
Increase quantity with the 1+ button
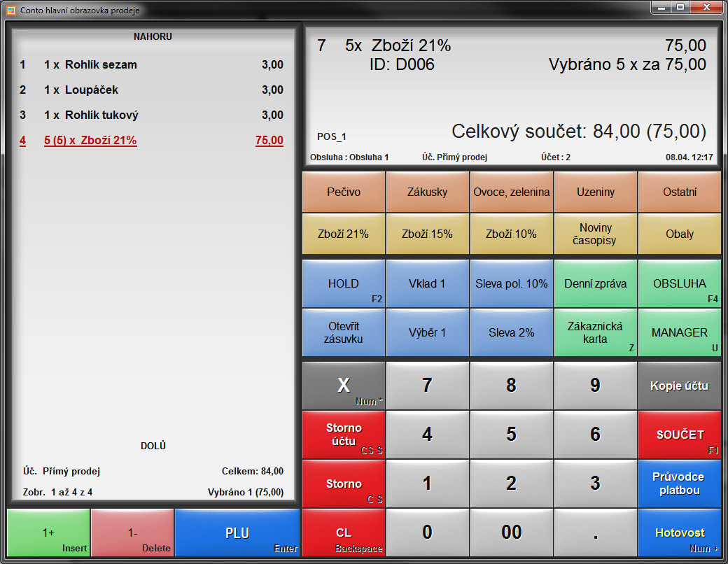pyautogui.click(x=48, y=533)
